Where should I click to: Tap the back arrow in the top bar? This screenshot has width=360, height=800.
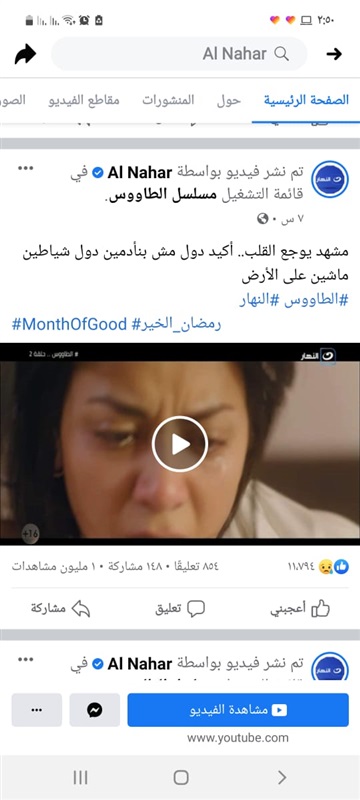click(334, 54)
